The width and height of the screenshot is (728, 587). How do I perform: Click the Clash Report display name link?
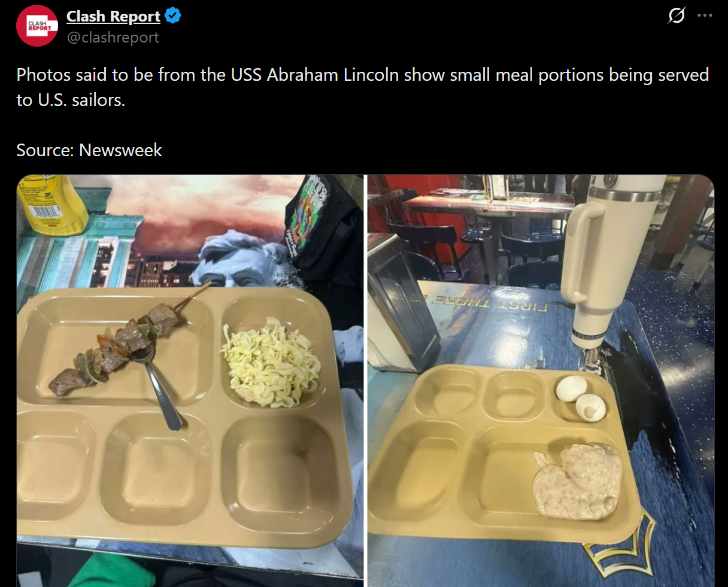(114, 17)
